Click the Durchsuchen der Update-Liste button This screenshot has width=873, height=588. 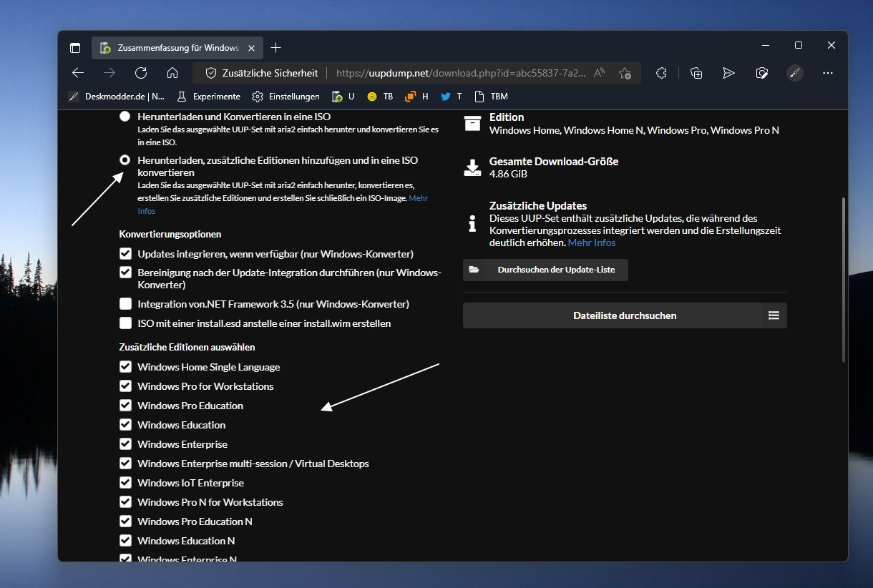(x=545, y=270)
